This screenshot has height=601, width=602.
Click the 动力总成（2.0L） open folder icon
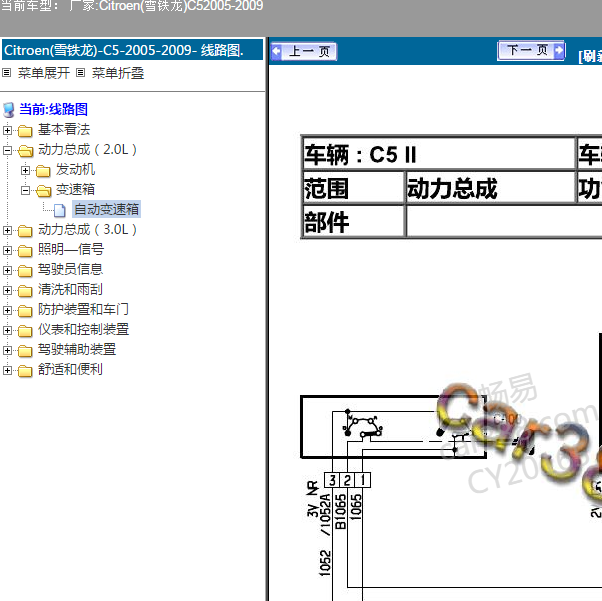pos(25,151)
